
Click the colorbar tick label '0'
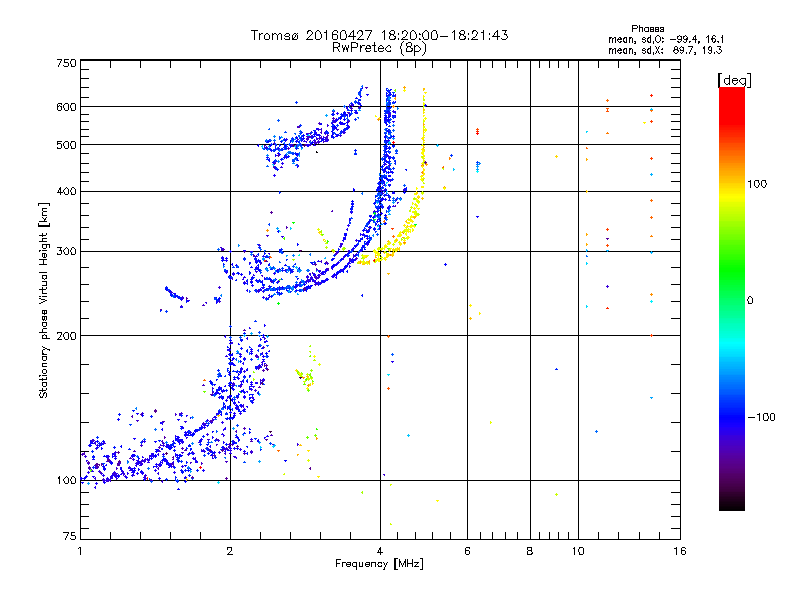point(750,301)
